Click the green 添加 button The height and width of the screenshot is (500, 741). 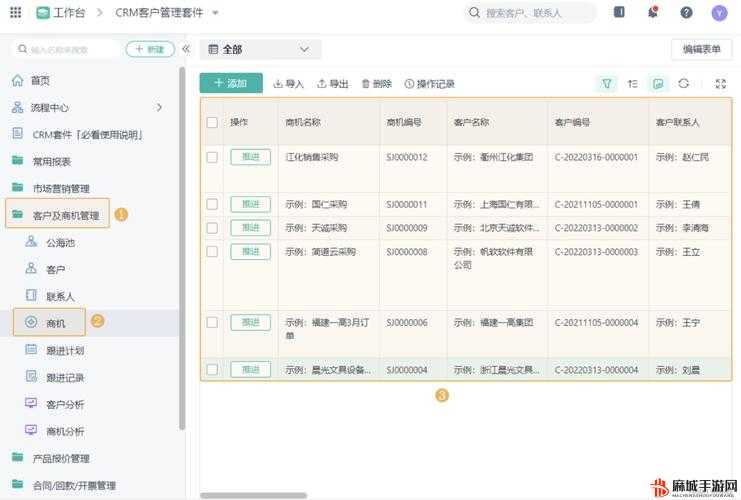(x=231, y=83)
